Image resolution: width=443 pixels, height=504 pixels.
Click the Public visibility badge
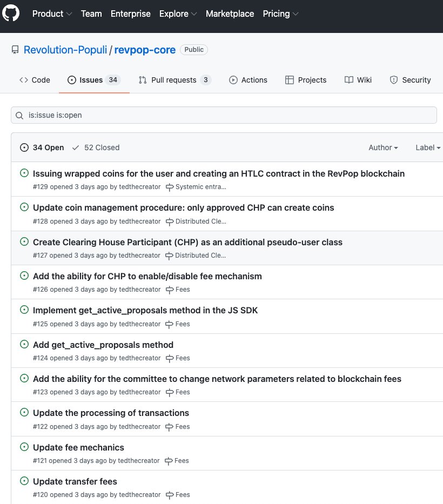click(194, 50)
